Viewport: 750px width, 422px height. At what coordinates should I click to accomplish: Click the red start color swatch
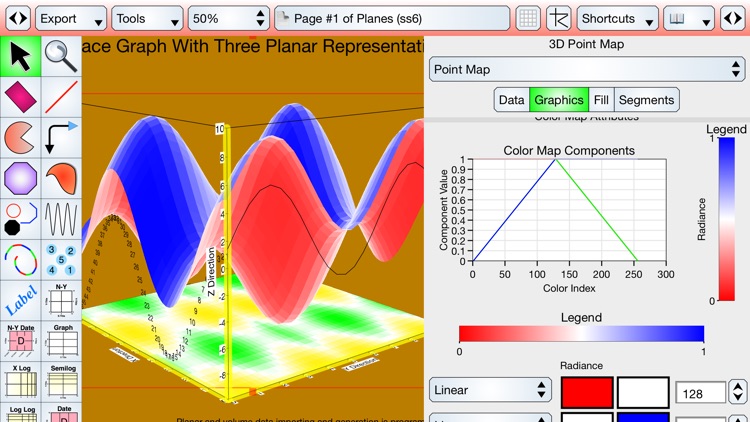coord(587,393)
